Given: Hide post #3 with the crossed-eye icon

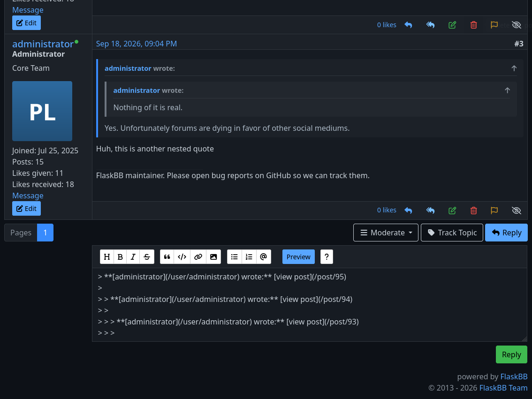Looking at the screenshot, I should pyautogui.click(x=517, y=211).
